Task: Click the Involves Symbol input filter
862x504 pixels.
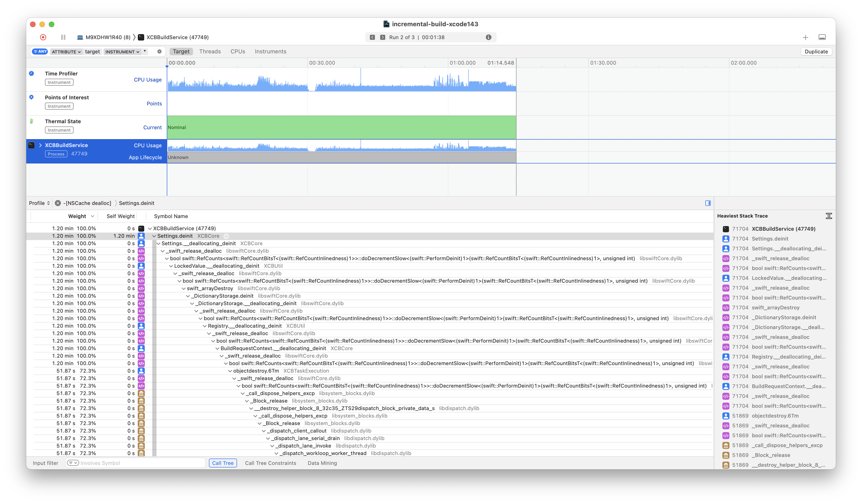Action: 140,463
